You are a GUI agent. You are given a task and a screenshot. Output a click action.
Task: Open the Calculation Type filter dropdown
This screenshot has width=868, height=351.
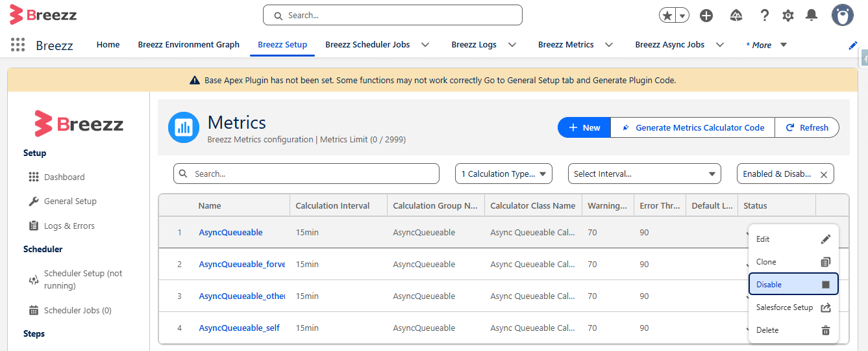504,174
